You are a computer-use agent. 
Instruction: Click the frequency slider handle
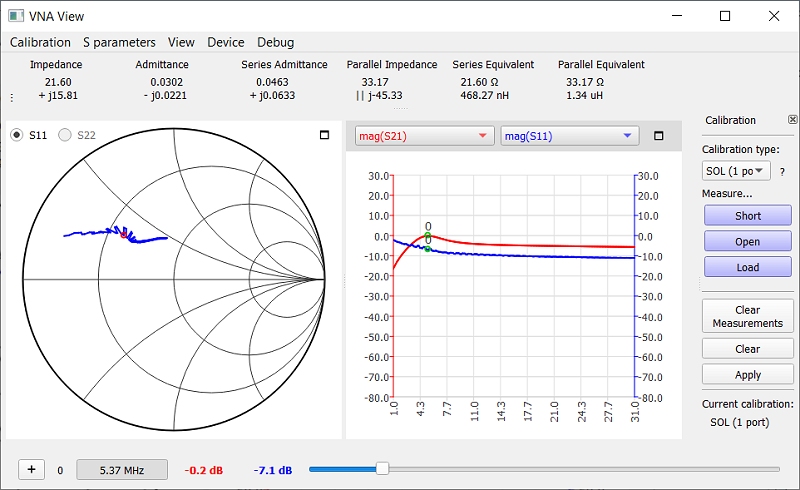(x=382, y=468)
